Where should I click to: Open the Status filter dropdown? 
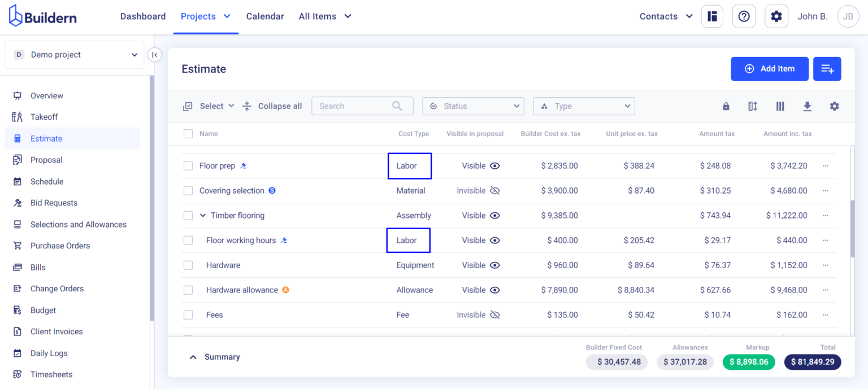click(x=473, y=106)
